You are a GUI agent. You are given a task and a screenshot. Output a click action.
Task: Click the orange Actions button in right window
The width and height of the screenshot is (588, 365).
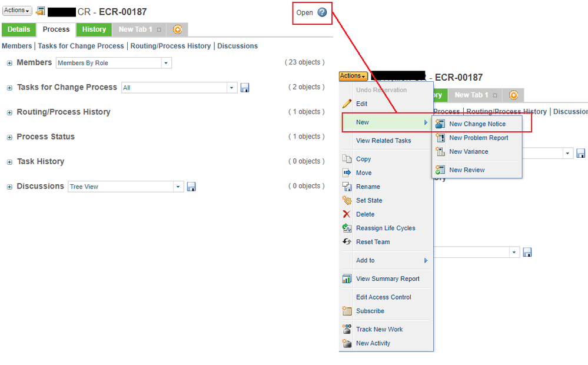click(353, 76)
